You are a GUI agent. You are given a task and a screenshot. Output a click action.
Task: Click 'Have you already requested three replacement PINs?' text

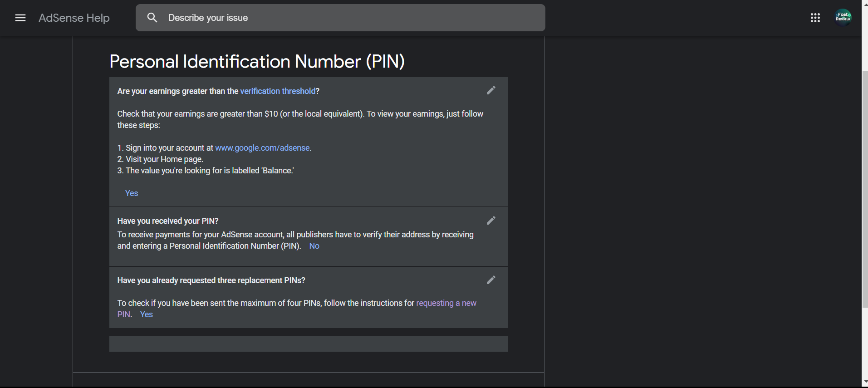pyautogui.click(x=211, y=280)
